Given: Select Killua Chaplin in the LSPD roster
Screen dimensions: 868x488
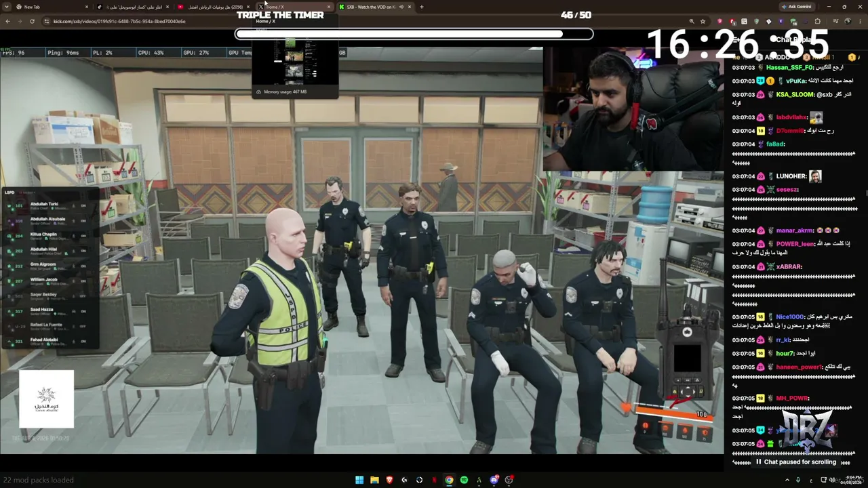Looking at the screenshot, I should 52,235.
